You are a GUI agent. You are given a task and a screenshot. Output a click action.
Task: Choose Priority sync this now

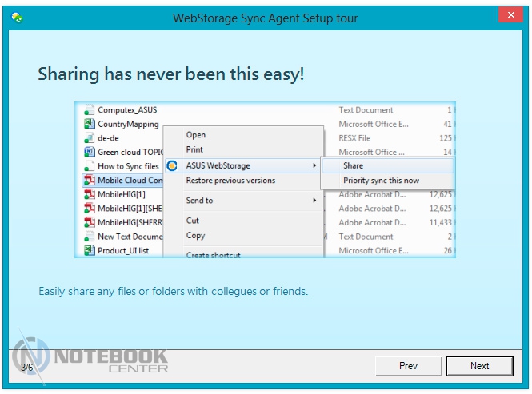click(x=381, y=181)
